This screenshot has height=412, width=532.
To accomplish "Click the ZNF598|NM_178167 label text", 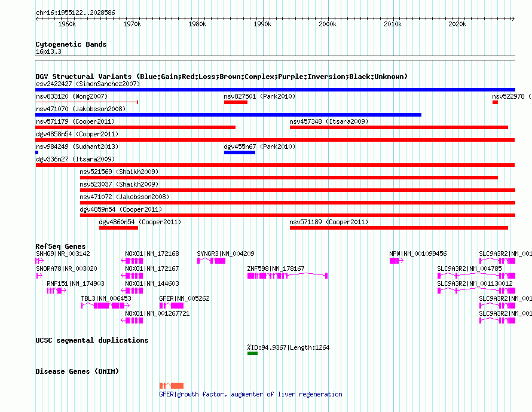I will coord(276,268).
